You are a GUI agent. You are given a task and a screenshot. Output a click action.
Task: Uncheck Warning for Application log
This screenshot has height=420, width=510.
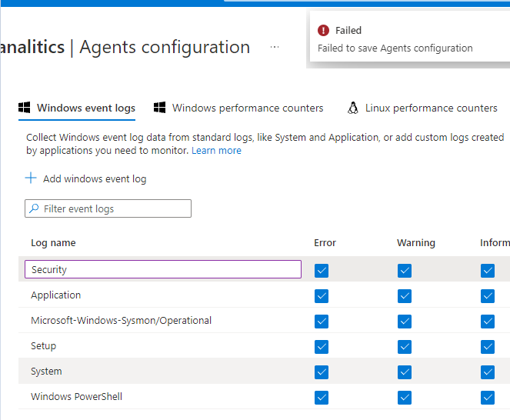point(405,296)
